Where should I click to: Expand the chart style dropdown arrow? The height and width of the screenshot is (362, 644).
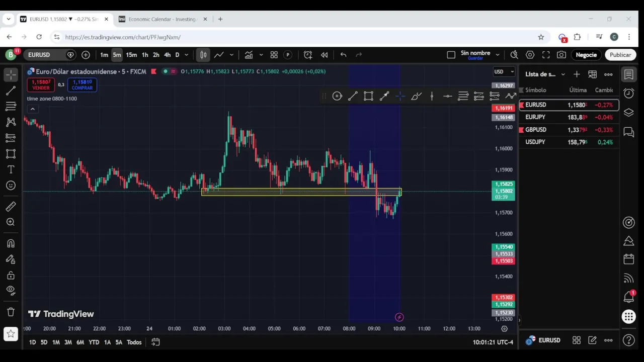tap(231, 55)
